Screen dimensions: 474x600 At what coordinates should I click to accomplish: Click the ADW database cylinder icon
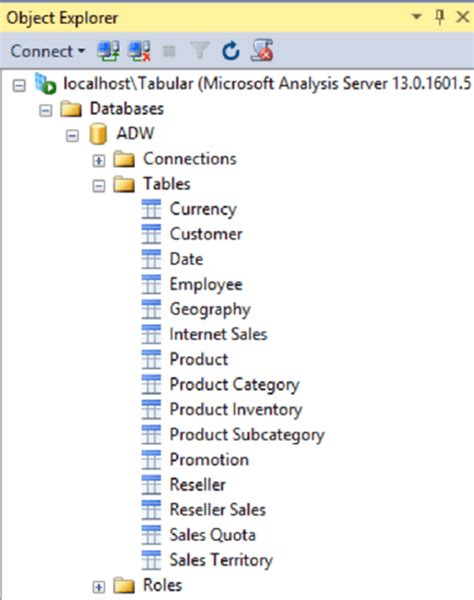(x=98, y=134)
